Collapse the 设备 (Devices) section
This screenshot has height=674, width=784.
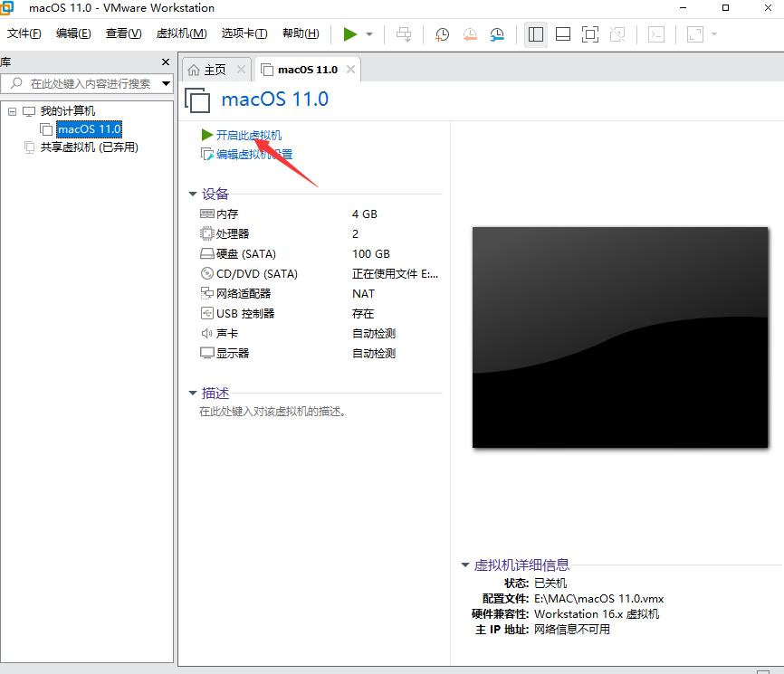192,193
